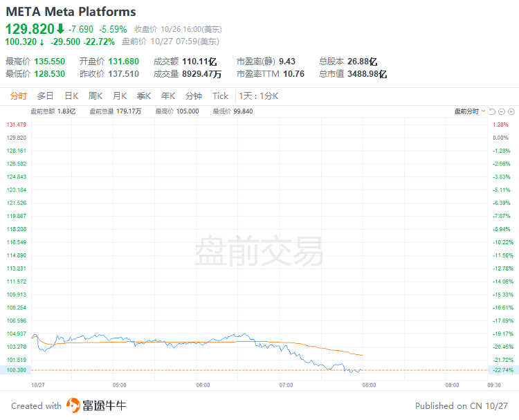Image resolution: width=519 pixels, height=420 pixels.
Task: Click the 收盘价 10/26 16:00(美东) timestamp
Action: click(x=178, y=30)
